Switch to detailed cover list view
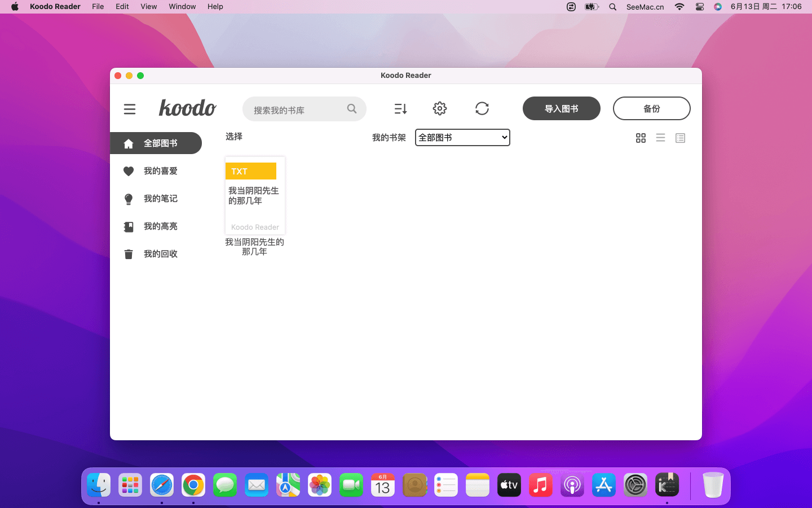Image resolution: width=812 pixels, height=508 pixels. coord(680,138)
